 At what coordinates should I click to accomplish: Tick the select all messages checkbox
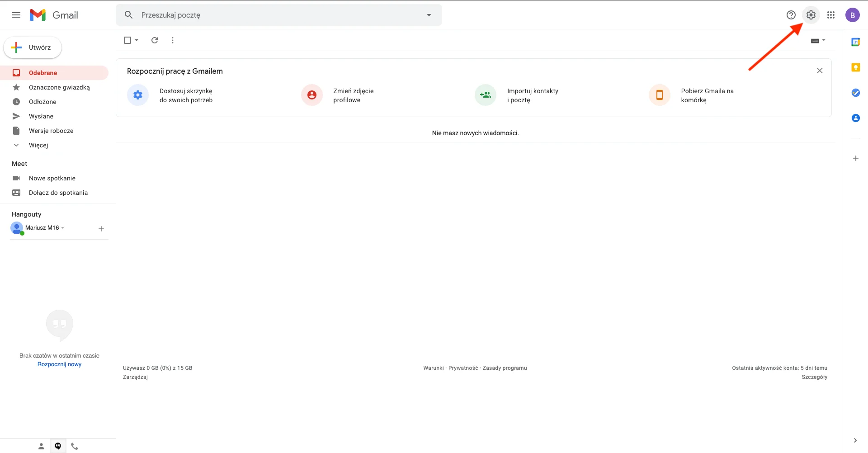coord(127,40)
